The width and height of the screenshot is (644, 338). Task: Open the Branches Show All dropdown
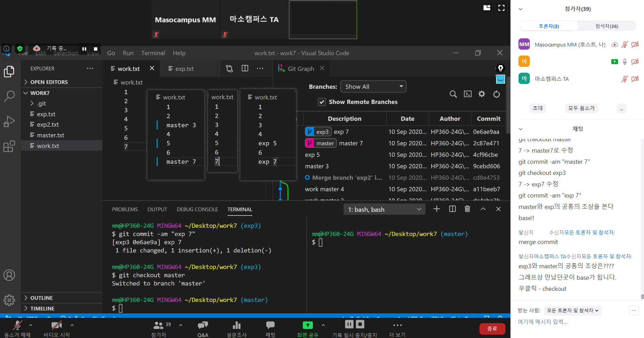point(373,87)
